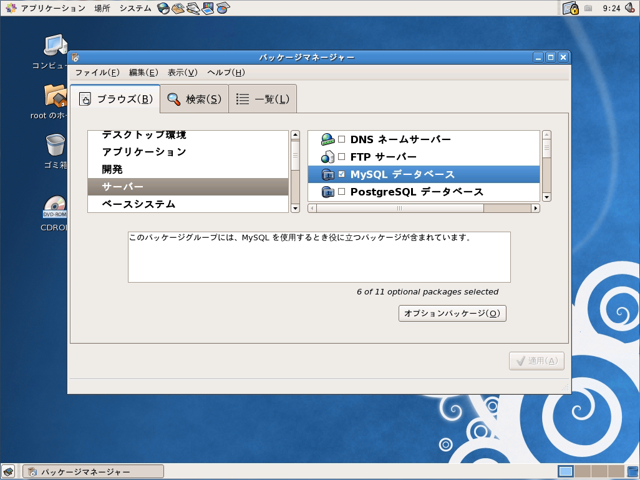Open the アプリケーション panel menu

[x=53, y=8]
